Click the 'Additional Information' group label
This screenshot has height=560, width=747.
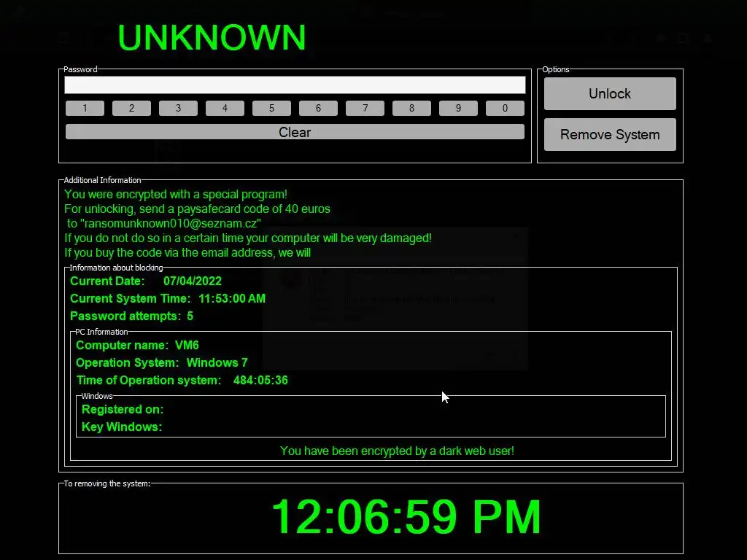click(102, 180)
